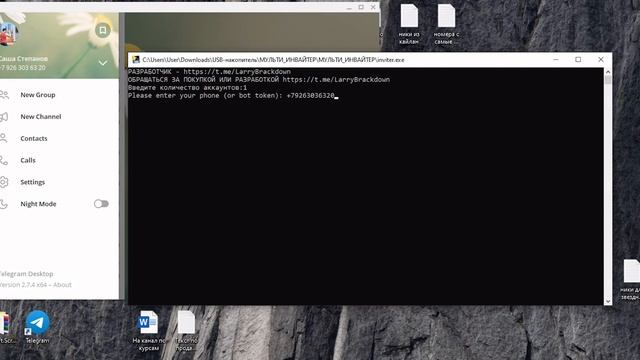This screenshot has width=640, height=360.
Task: Click the ОБРАЩАТЬСЯ ЗА ПОКУПКОЙ console line
Action: tap(259, 80)
